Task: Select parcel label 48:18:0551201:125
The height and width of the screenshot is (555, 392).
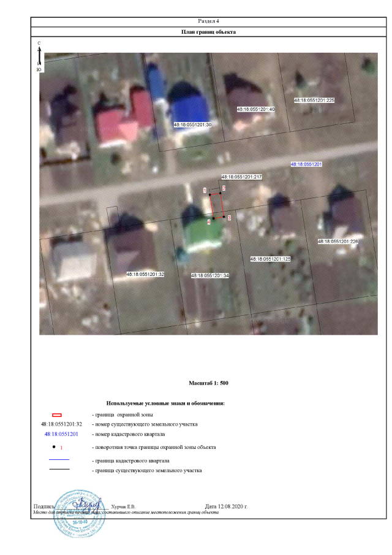Action: point(269,259)
